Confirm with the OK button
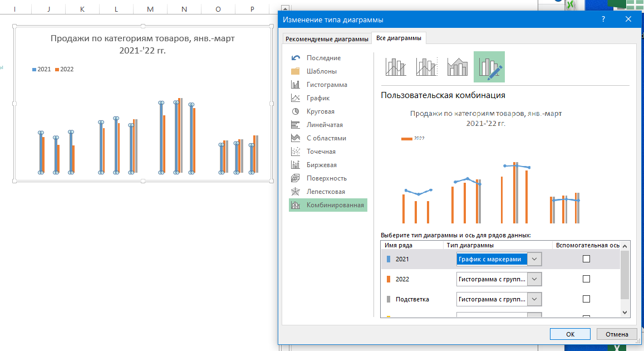Screen dimensions: 644x351 [x=570, y=334]
